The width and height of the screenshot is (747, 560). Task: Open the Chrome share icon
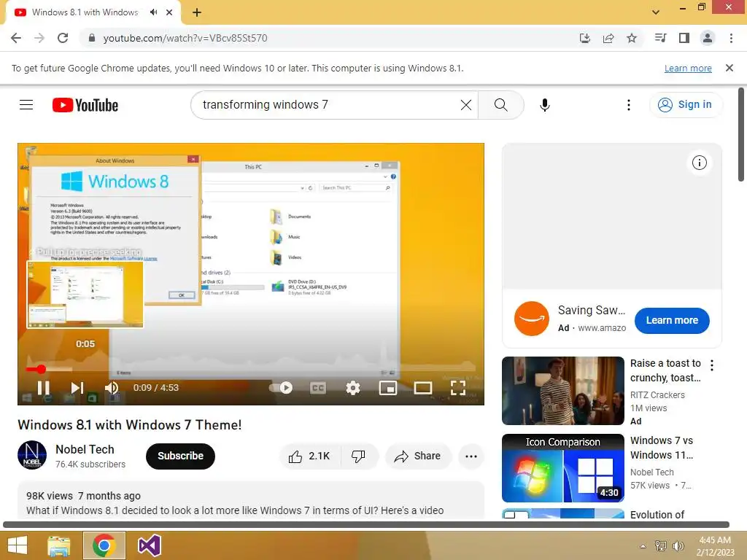[608, 38]
